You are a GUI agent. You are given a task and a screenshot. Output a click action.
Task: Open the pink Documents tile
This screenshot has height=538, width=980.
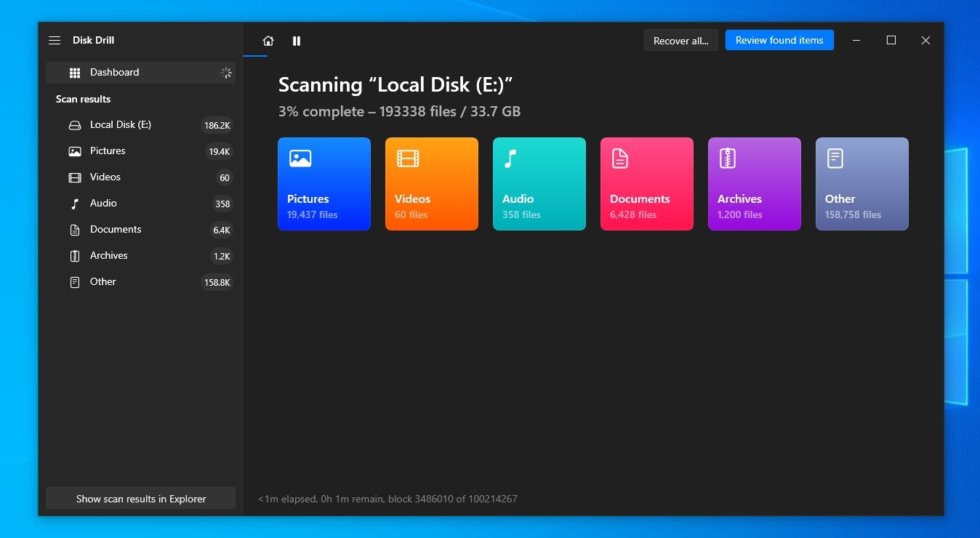647,184
